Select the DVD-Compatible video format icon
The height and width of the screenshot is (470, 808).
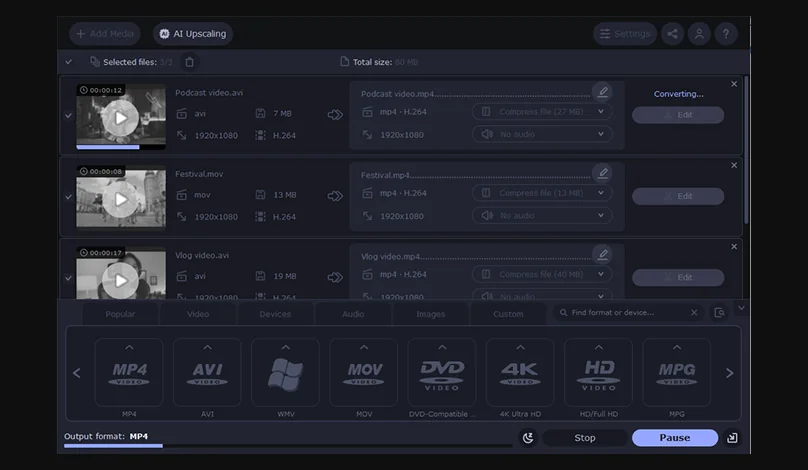coord(442,372)
